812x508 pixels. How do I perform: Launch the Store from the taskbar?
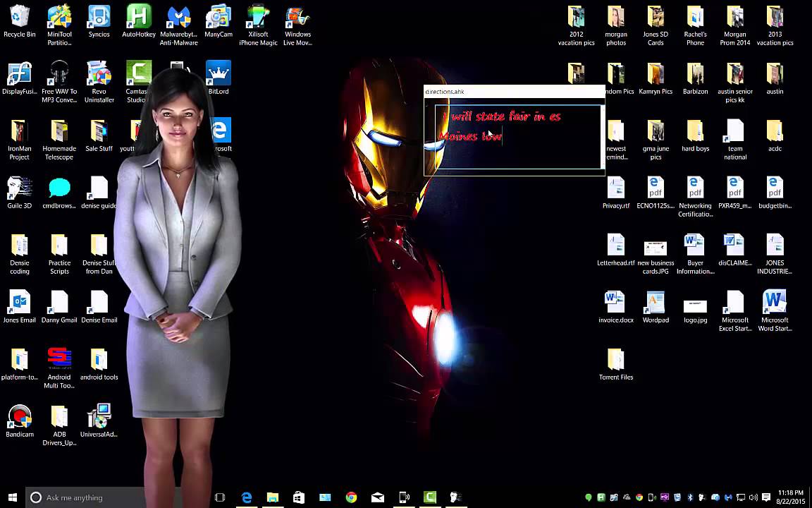coord(299,497)
